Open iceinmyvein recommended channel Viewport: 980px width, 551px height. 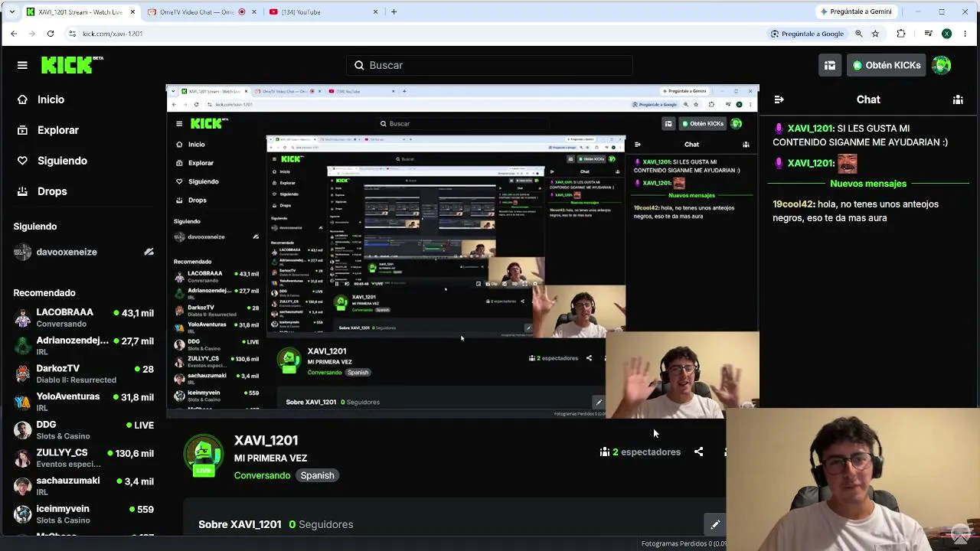(x=83, y=514)
